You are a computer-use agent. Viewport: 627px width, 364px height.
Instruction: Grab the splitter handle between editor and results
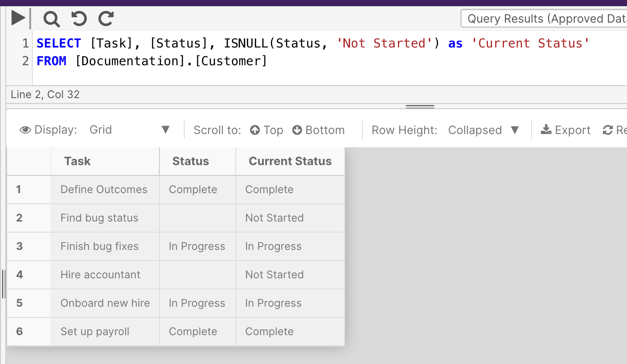420,107
